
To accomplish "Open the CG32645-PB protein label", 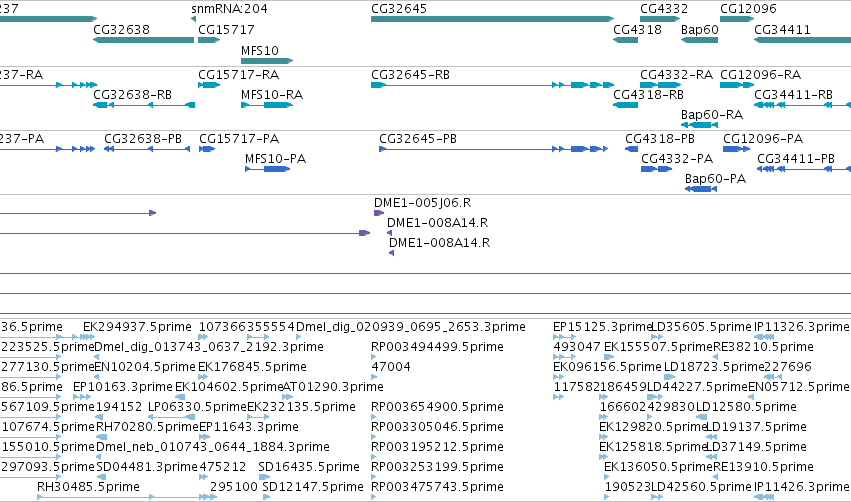I will [418, 138].
